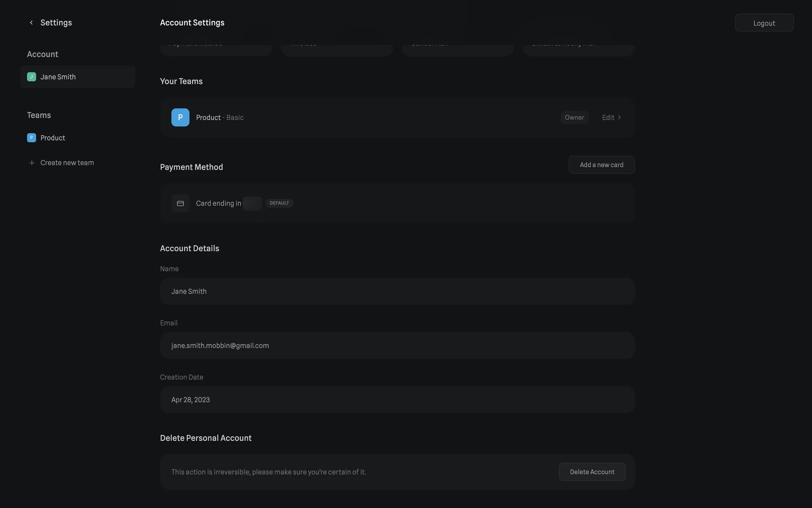The image size is (812, 508).
Task: Select Product team in sidebar
Action: (x=53, y=138)
